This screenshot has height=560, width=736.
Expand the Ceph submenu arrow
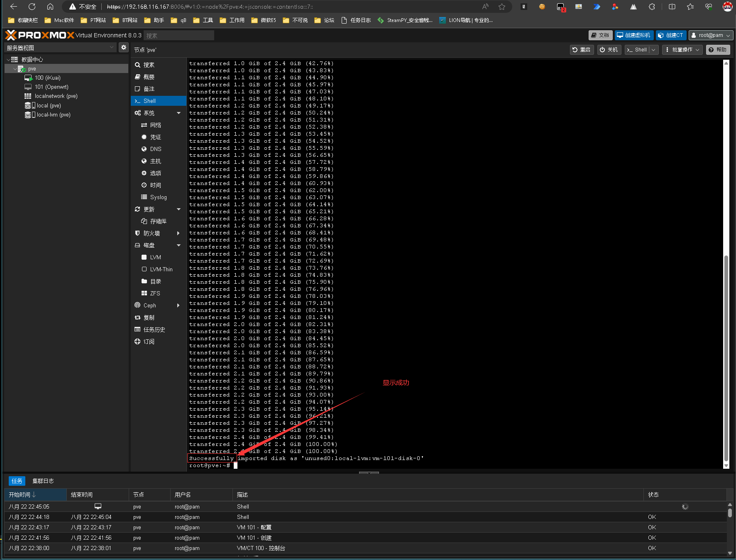tap(178, 306)
